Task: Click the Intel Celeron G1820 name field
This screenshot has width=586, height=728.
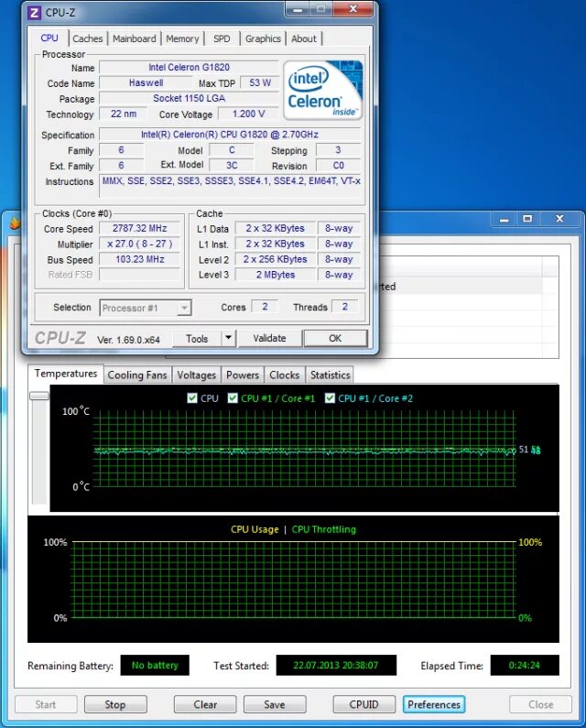Action: click(x=189, y=68)
